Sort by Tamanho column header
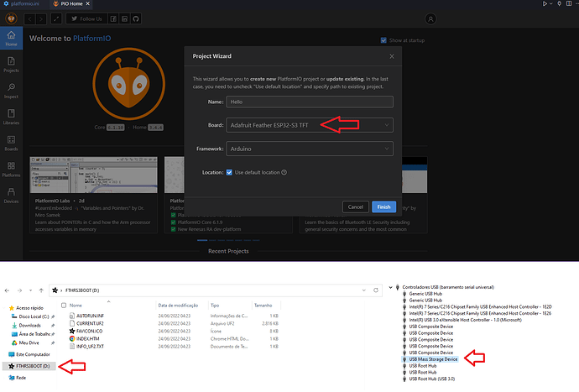The image size is (579, 392). [263, 306]
